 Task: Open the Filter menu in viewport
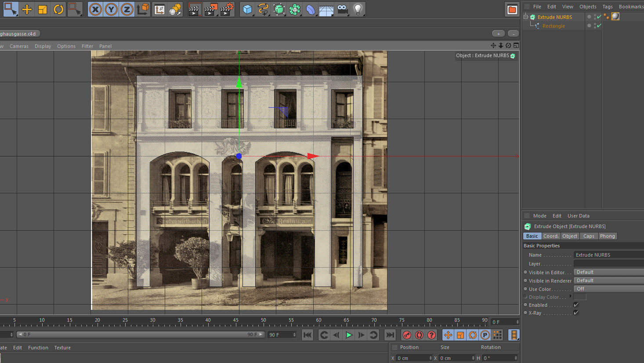click(87, 46)
